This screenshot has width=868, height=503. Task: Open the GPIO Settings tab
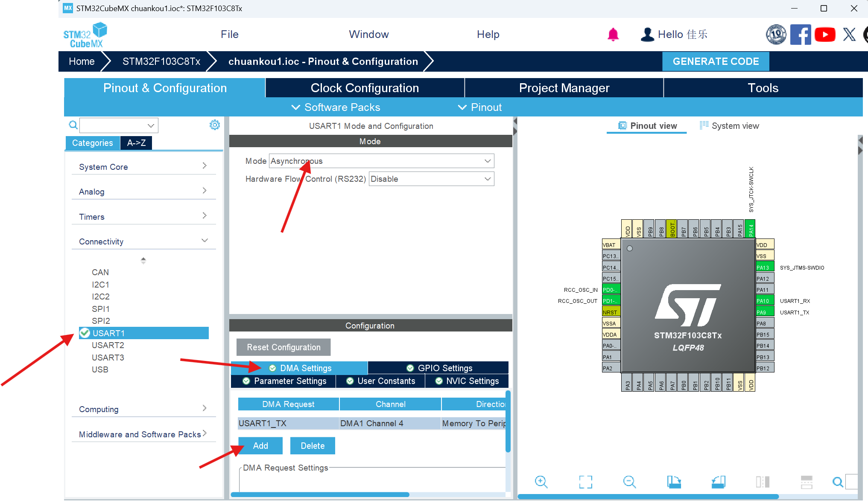[x=438, y=368]
